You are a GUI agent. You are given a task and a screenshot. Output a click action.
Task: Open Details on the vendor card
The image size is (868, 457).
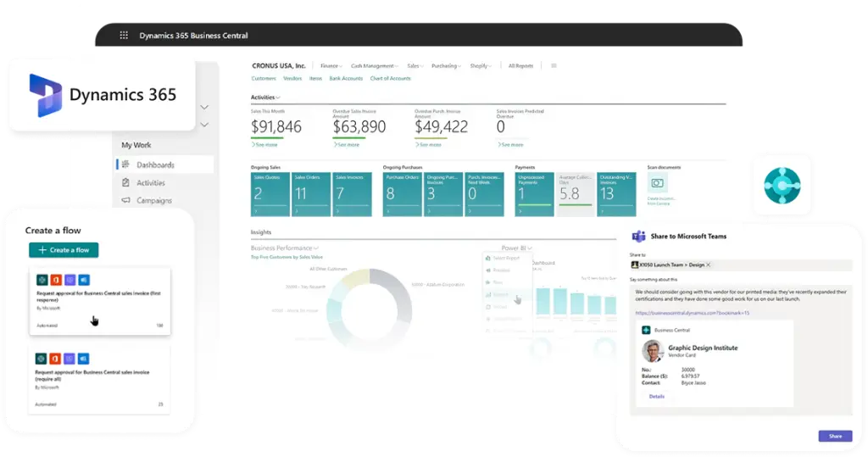point(657,396)
